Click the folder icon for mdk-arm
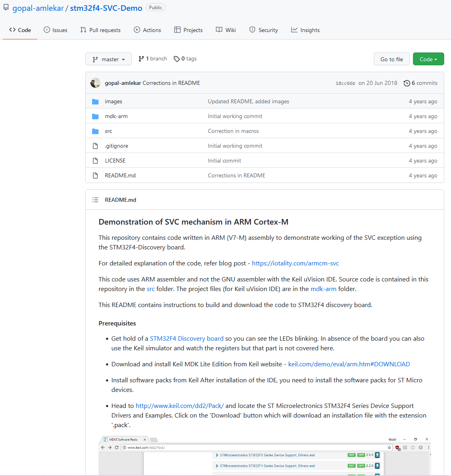 pos(95,116)
